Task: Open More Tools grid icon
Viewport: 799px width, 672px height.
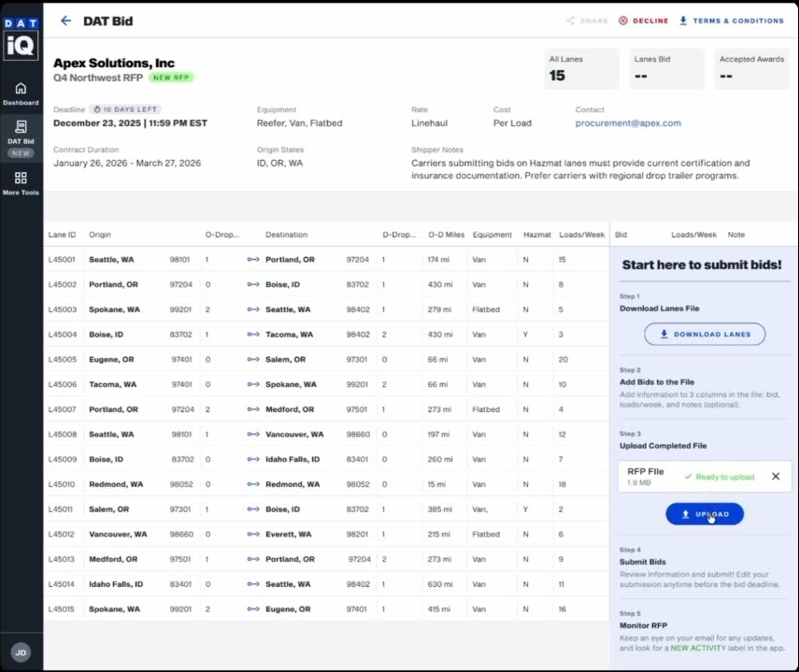Action: click(21, 178)
